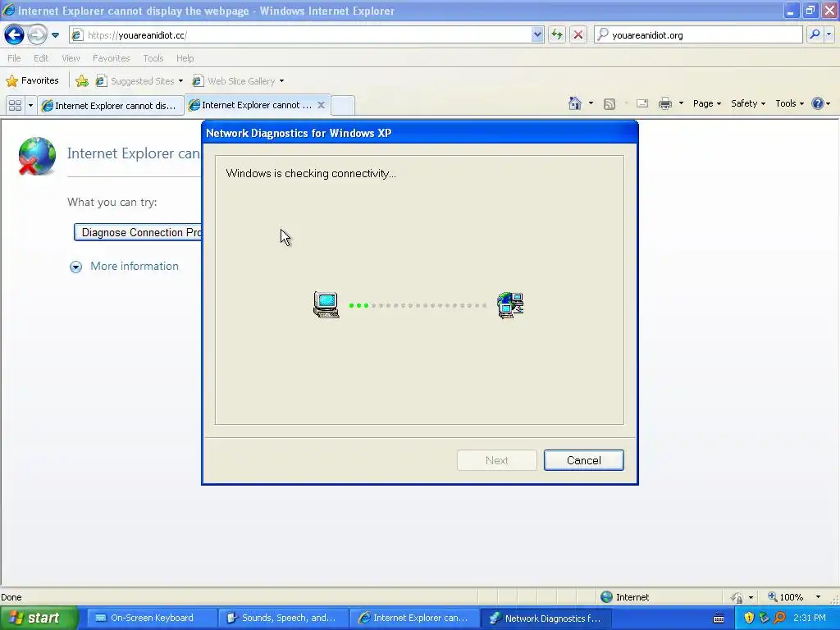This screenshot has height=630, width=840.
Task: Click the connectivity progress dots indicator
Action: click(x=418, y=305)
